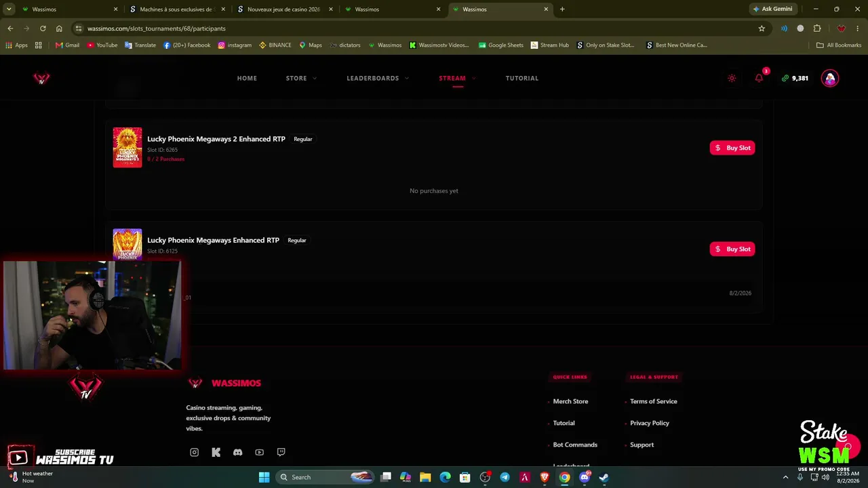Buy Slot for Lucky Phoenix Megaways Enhanced RTP (ID 6125)
The width and height of the screenshot is (868, 488).
(x=732, y=249)
